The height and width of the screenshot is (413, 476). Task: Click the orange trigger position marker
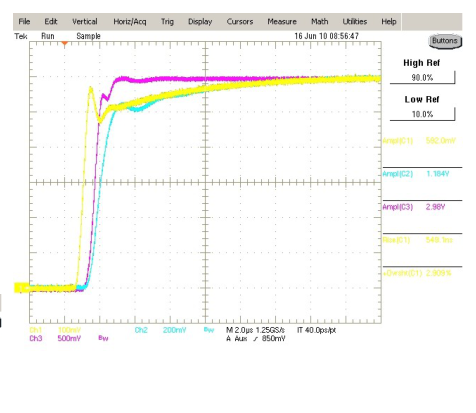coord(65,43)
